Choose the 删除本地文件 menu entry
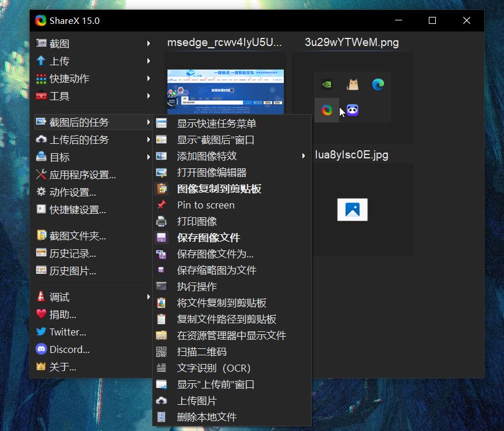The width and height of the screenshot is (504, 431). [x=232, y=417]
